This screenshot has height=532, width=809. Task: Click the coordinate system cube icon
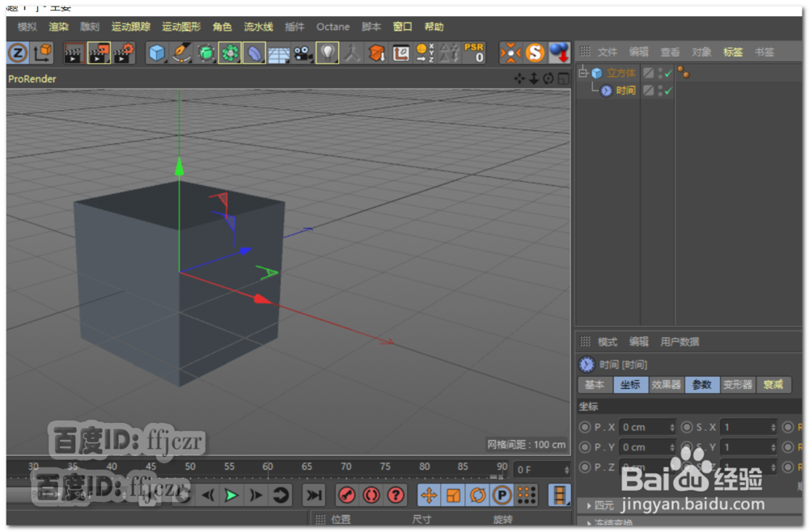click(43, 53)
